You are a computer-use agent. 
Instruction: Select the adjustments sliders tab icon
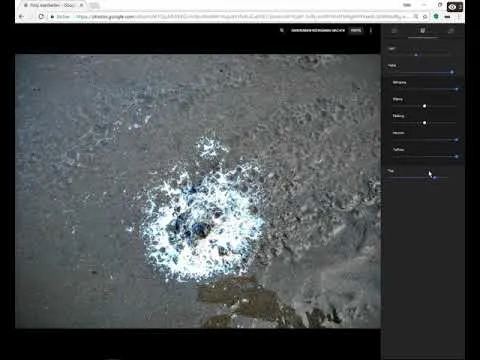pos(423,31)
